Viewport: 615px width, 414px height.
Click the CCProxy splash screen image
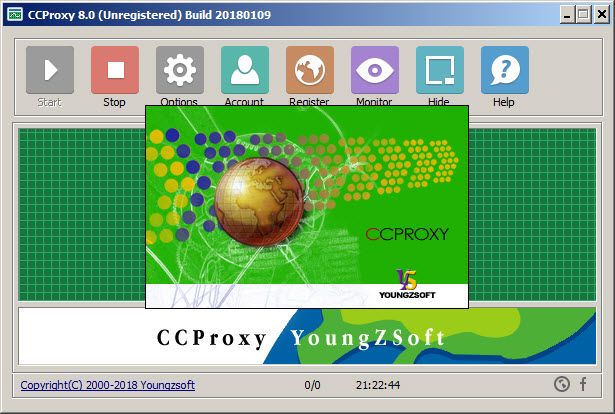307,207
